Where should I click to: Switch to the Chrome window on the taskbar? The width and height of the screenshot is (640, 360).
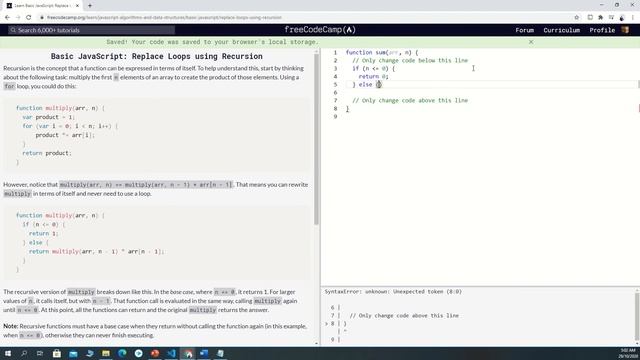pos(188,353)
